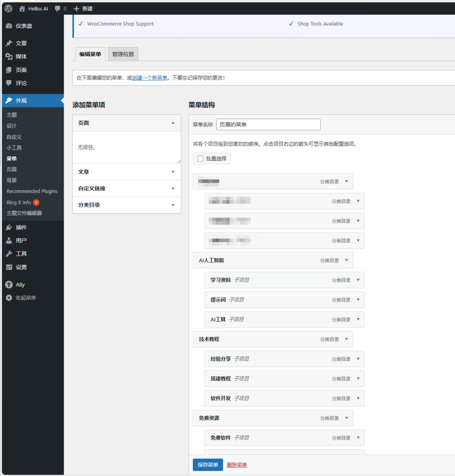Open 媒体 media library in sidebar
Viewport: 455px width, 476px height.
(x=21, y=56)
